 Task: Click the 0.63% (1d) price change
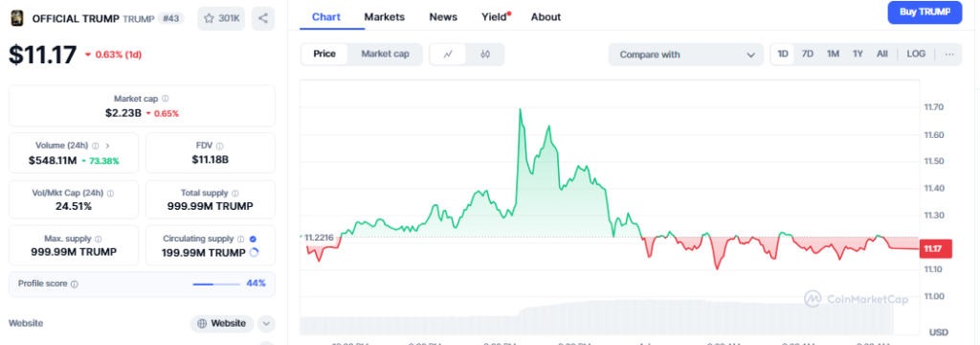pyautogui.click(x=113, y=55)
